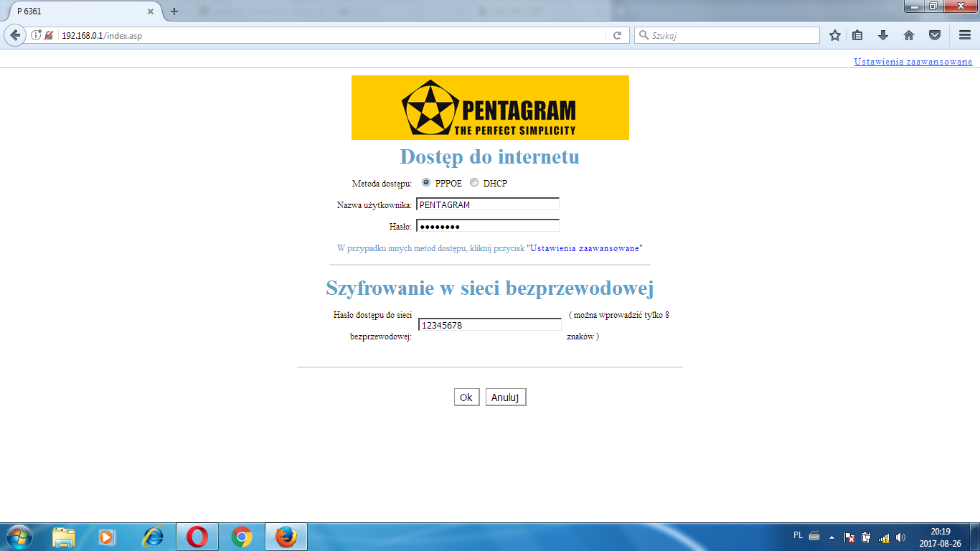Viewport: 980px width, 551px height.
Task: Click the power plug tray icon
Action: point(867,537)
